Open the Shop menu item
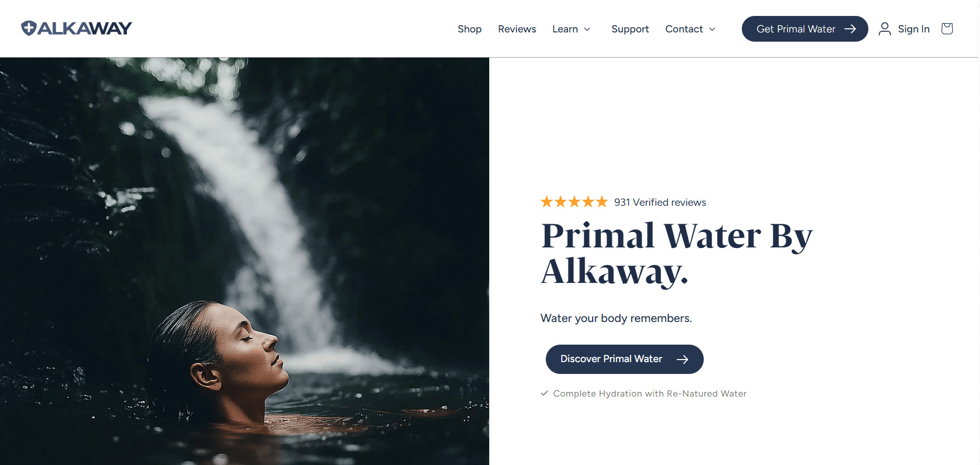Screen dimensions: 980x465 click(469, 29)
